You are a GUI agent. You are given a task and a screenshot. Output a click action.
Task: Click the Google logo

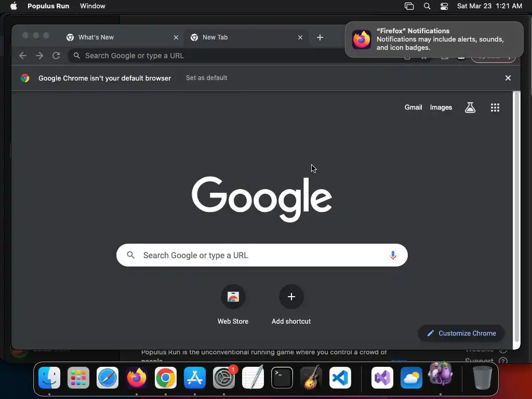click(x=262, y=199)
